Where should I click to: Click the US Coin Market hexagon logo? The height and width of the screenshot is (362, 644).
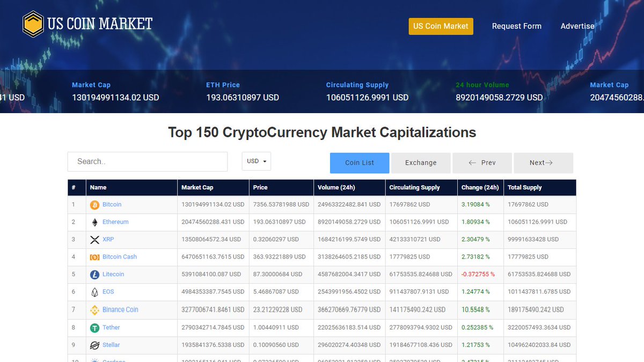point(33,24)
